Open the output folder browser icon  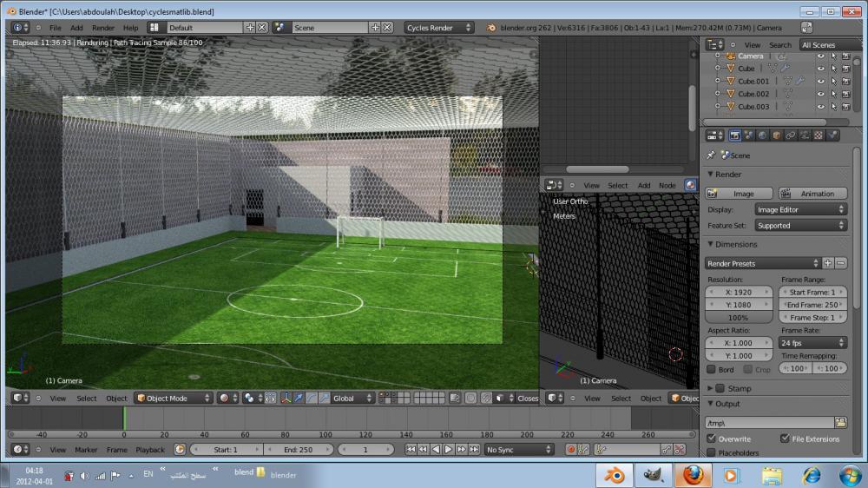[x=841, y=423]
